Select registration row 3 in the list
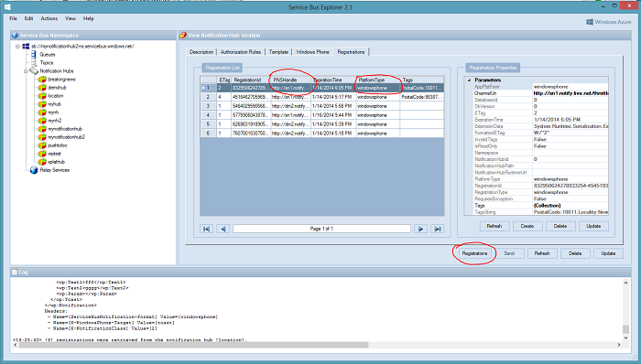 [x=321, y=106]
